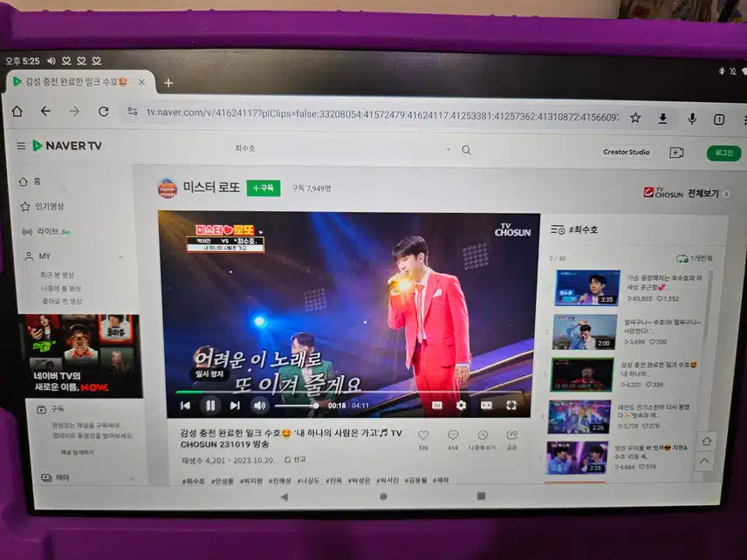
Task: Open a new browser tab with plus
Action: click(168, 83)
